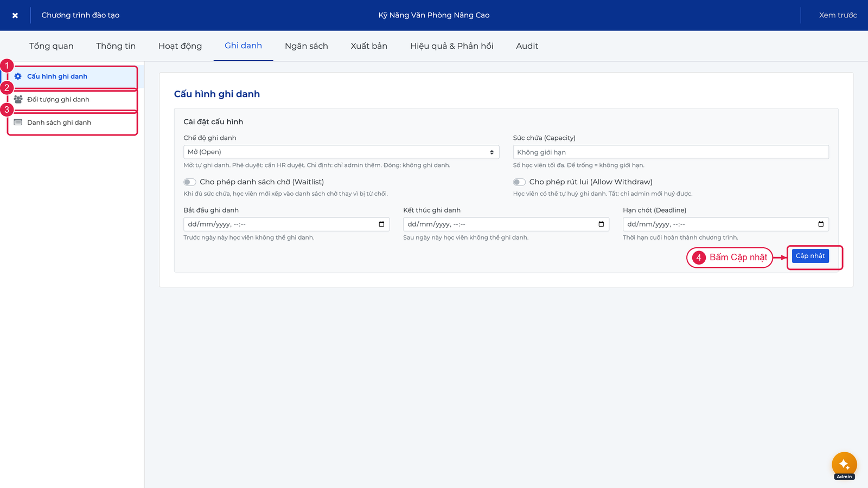Enable Cho phép danh sách chờ (Waitlist) switch
This screenshot has width=868, height=488.
190,182
